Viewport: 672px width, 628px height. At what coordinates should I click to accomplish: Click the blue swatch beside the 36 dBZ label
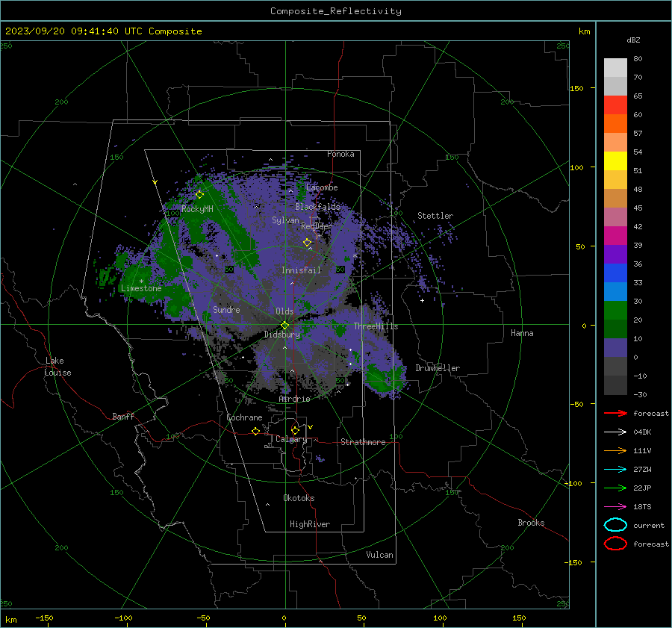[615, 273]
